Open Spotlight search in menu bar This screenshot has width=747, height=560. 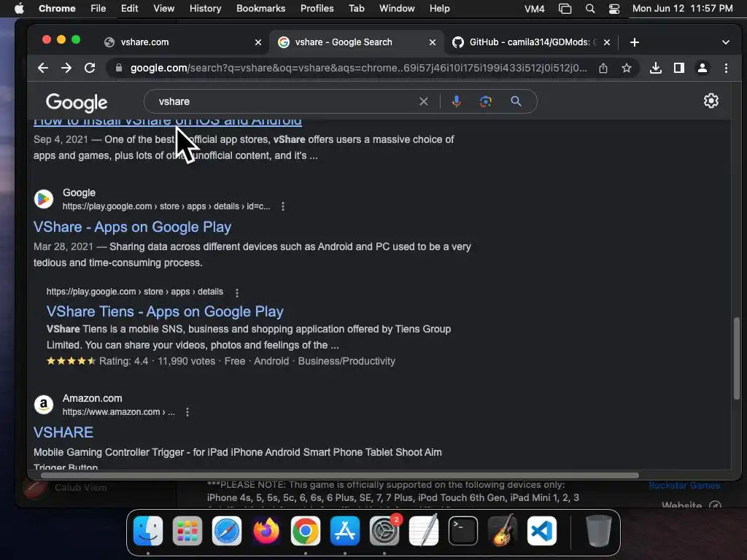point(589,9)
